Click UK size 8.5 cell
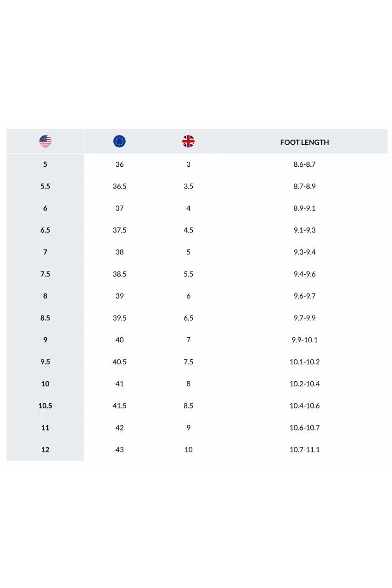Image resolution: width=392 pixels, height=588 pixels. tap(188, 406)
